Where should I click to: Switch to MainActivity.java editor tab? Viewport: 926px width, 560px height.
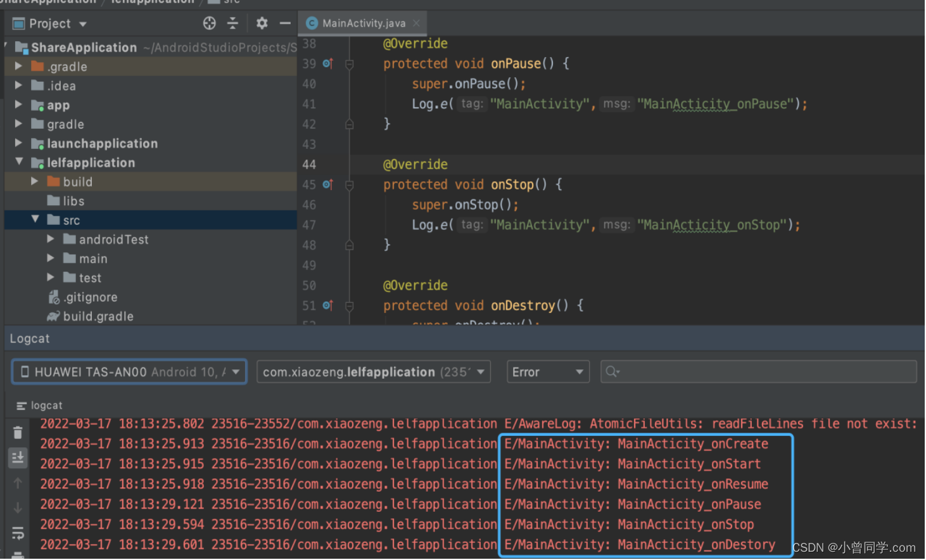(x=364, y=23)
